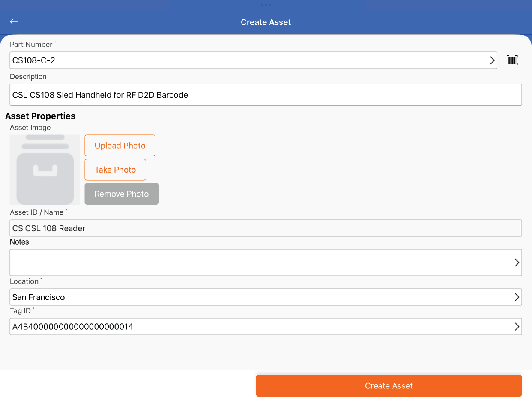532x400 pixels.
Task: Expand the Location selection chevron
Action: click(x=517, y=297)
